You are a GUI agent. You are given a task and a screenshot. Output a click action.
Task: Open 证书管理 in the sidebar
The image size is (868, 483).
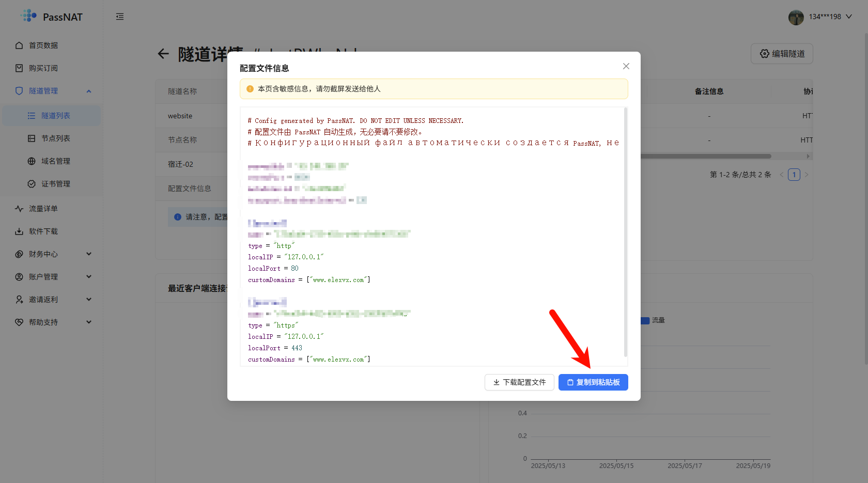(56, 184)
